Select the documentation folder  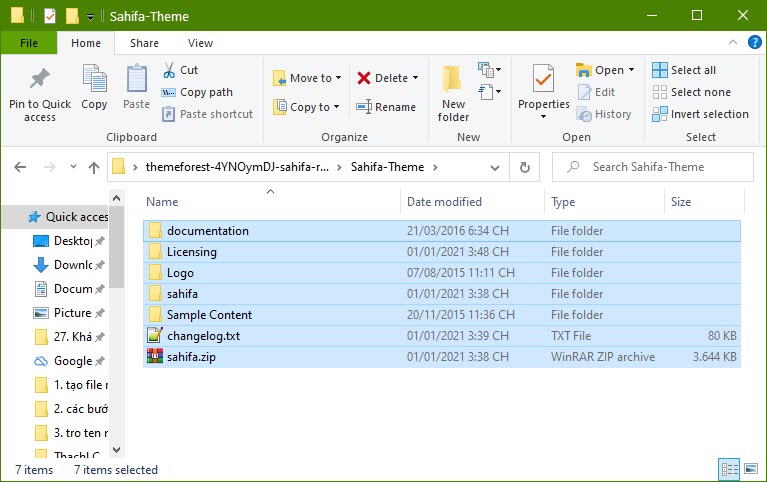[442, 230]
